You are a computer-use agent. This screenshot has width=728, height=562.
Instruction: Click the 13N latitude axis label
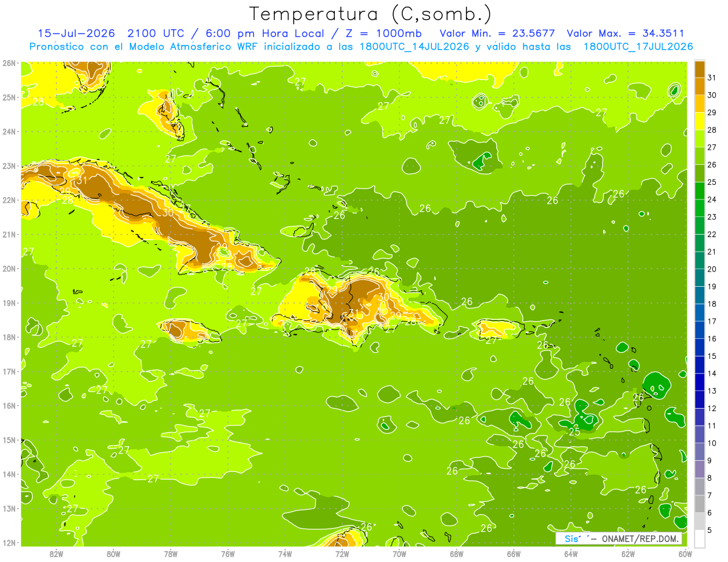pyautogui.click(x=9, y=509)
